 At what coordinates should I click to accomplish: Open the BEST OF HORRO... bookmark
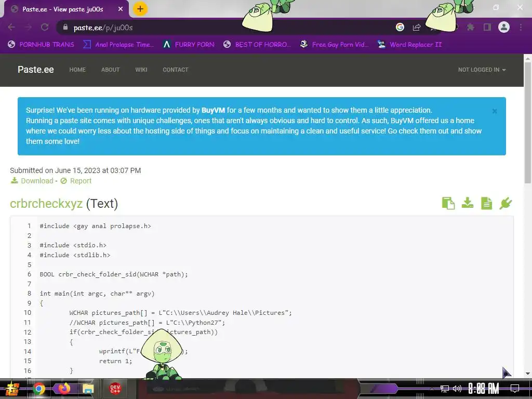pyautogui.click(x=257, y=45)
